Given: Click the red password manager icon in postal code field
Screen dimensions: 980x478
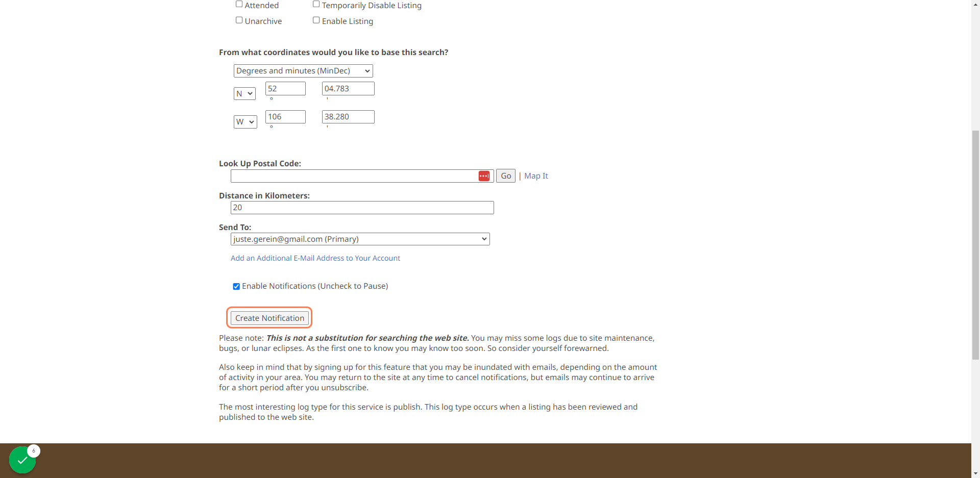Looking at the screenshot, I should click(x=484, y=176).
